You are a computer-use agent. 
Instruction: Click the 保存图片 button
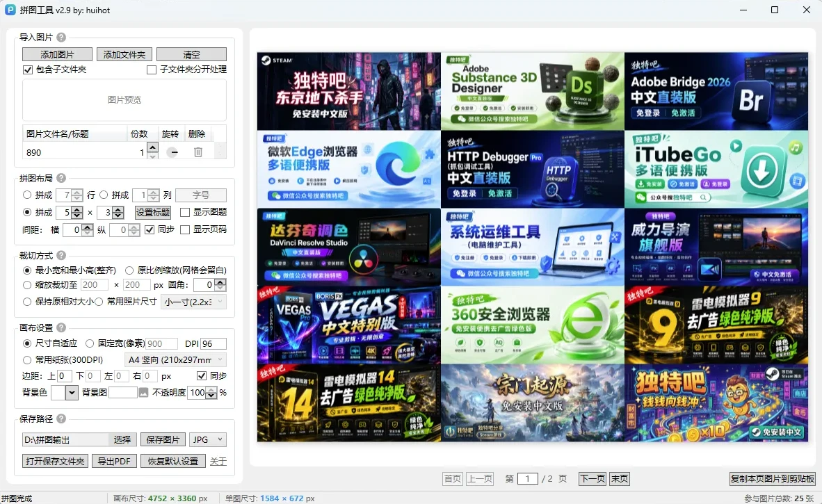click(163, 439)
